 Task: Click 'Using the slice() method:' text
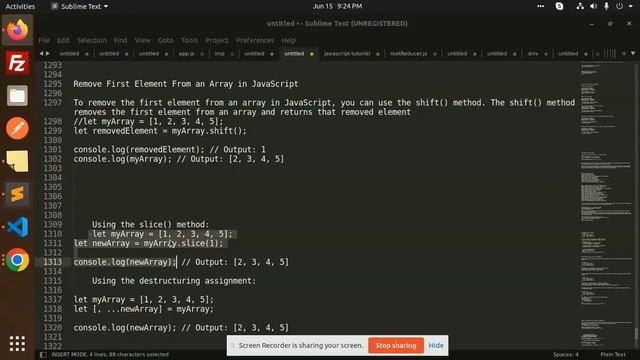[150, 224]
